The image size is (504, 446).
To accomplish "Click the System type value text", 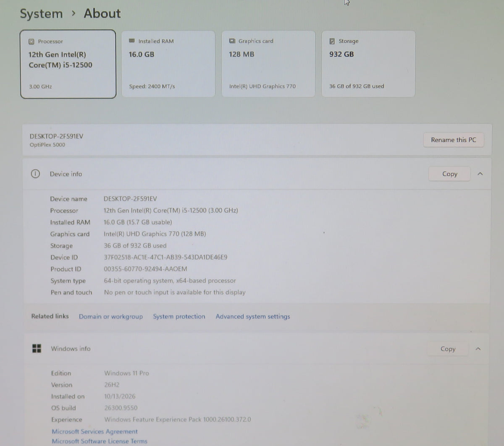I will [170, 281].
